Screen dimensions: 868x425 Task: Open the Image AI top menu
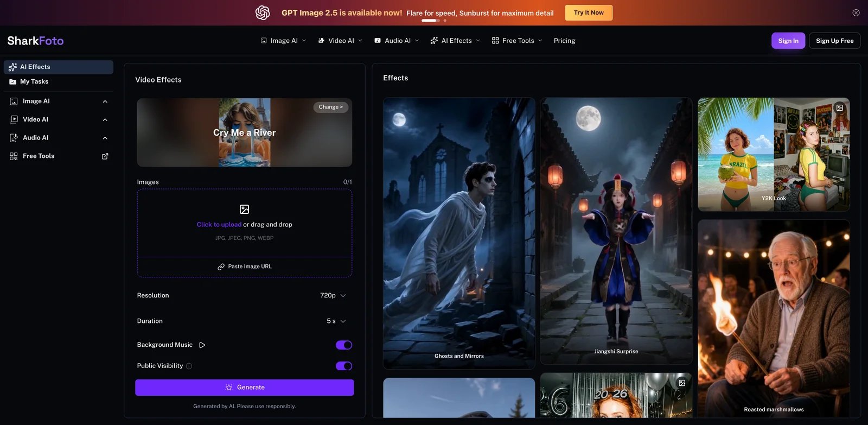[284, 41]
